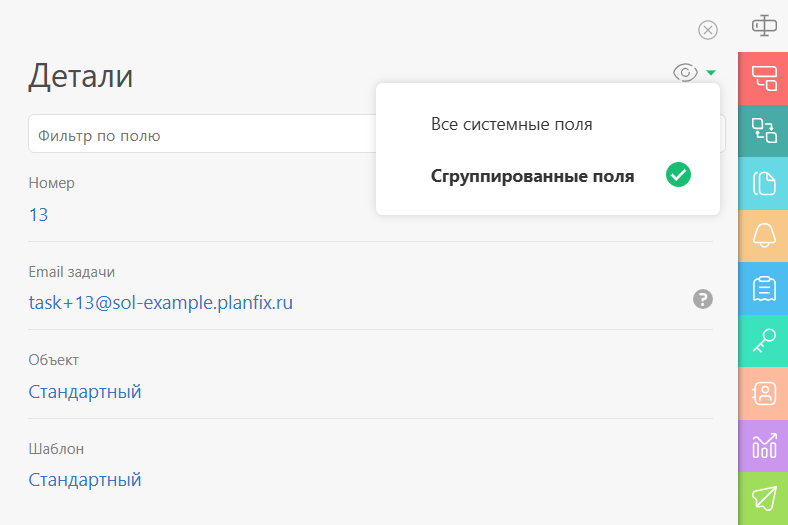Click the green checkmark next to Сгруппированные поля

(678, 175)
